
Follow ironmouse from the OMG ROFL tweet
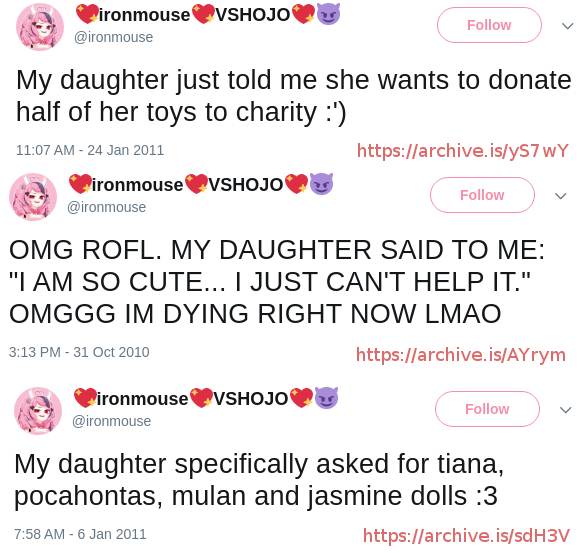(482, 195)
